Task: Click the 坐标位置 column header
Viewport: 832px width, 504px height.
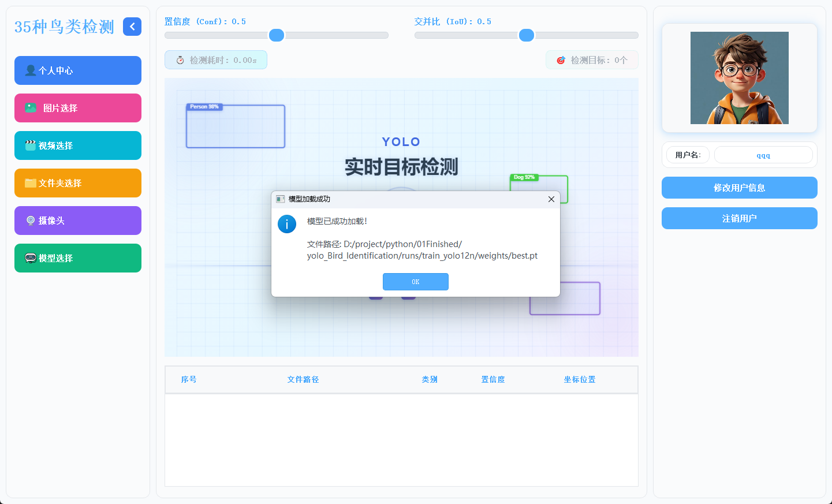Action: click(x=580, y=379)
